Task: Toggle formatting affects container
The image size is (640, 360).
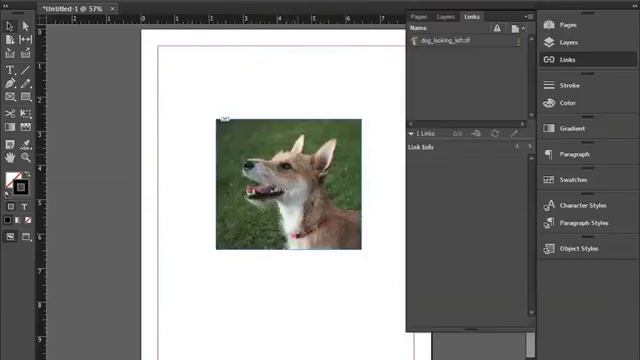Action: (11, 207)
